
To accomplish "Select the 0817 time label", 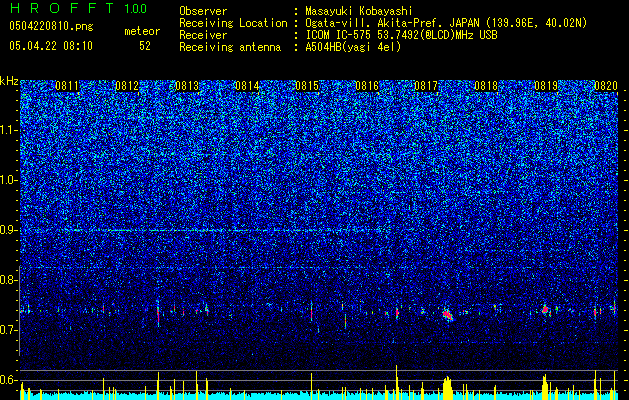I will tap(426, 86).
